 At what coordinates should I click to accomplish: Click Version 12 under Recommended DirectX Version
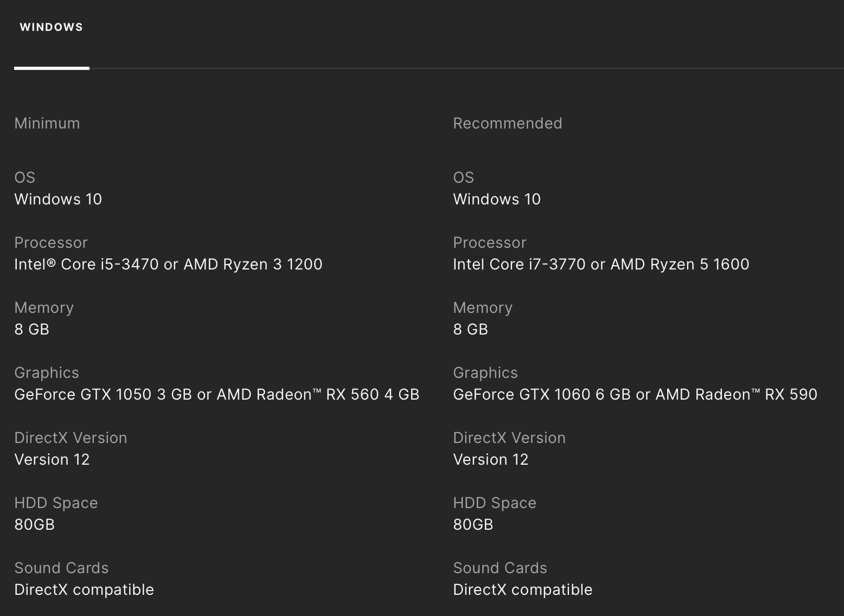[490, 460]
